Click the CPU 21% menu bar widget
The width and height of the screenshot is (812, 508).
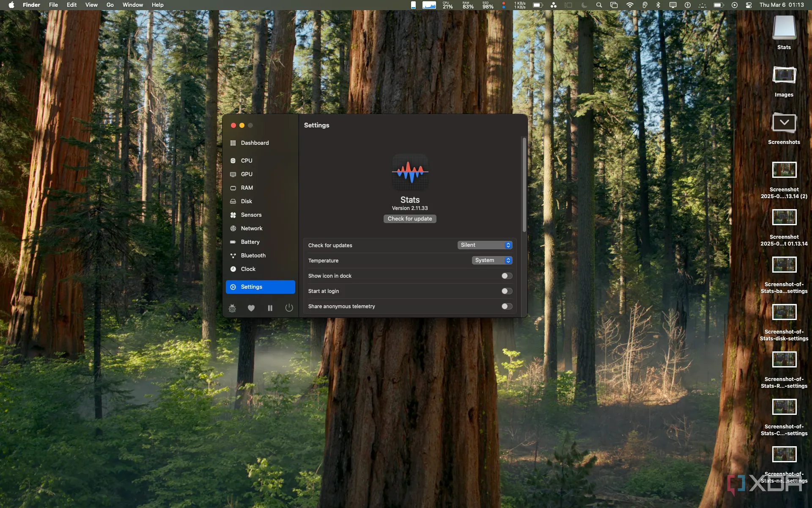coord(447,5)
